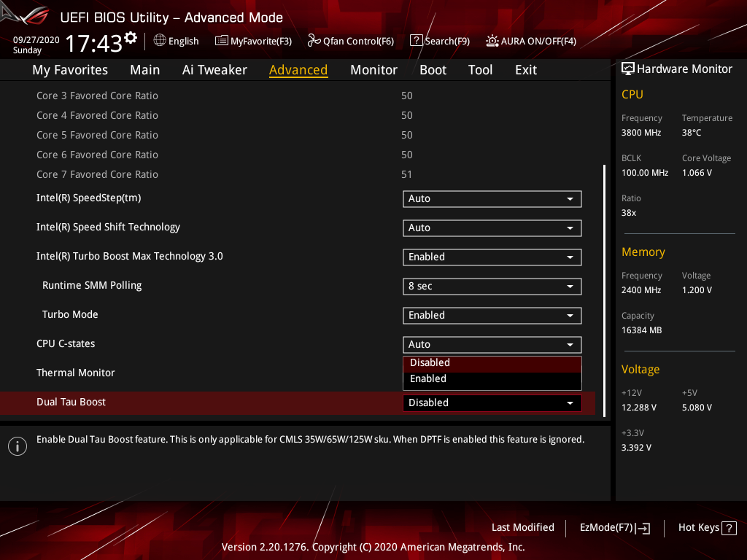The width and height of the screenshot is (747, 560).
Task: Click the memory voltage 1.200 V value
Action: coord(697,290)
